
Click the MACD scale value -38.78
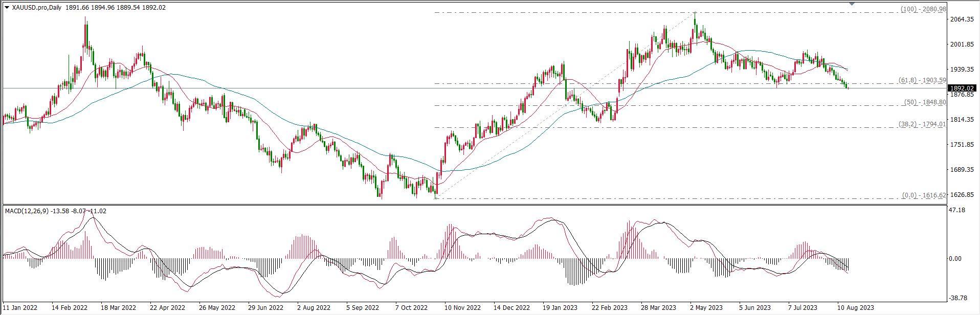pos(958,298)
